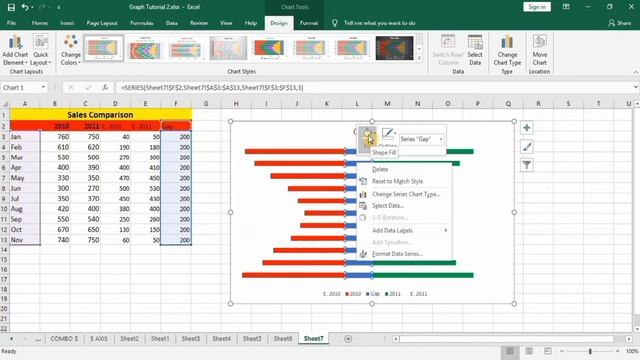Click the horizontal scrollbar track
The height and width of the screenshot is (360, 640).
[x=506, y=339]
